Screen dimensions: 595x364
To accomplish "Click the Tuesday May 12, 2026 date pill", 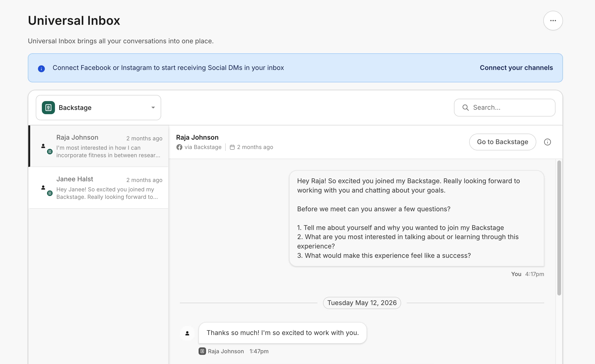I will coord(362,303).
